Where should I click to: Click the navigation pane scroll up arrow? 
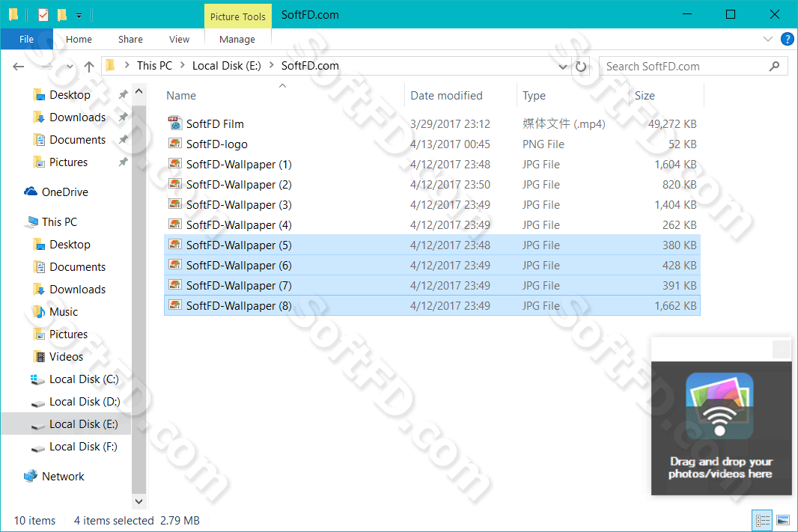coord(138,93)
